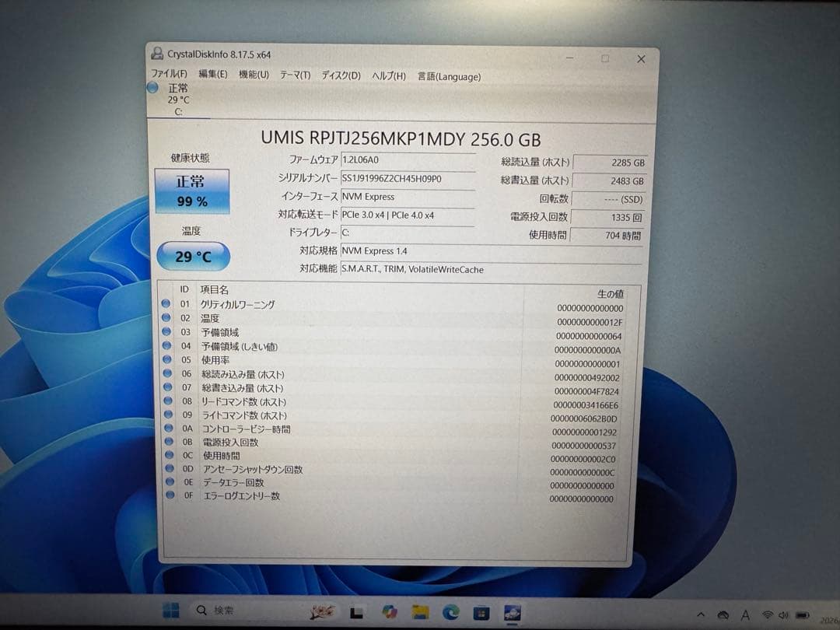Select the ライトコマンド数 (ホスト) row
This screenshot has width=840, height=630.
pyautogui.click(x=394, y=417)
